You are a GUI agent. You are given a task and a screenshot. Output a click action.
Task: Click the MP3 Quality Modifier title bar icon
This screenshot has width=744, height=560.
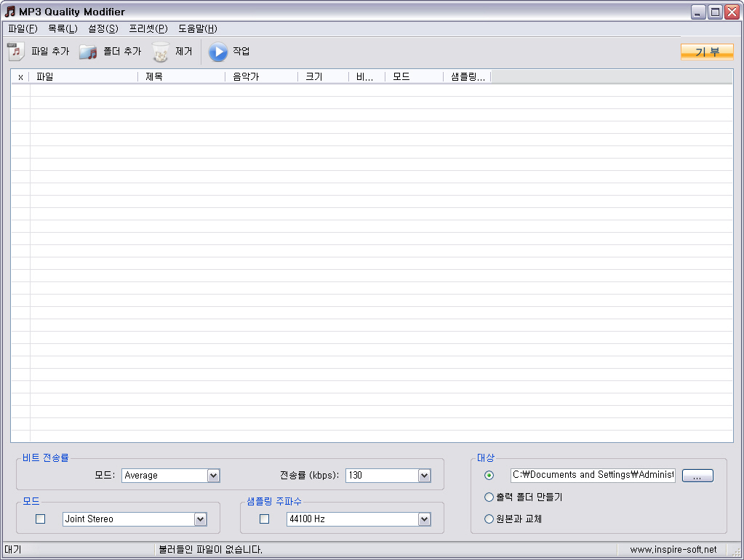(9, 12)
